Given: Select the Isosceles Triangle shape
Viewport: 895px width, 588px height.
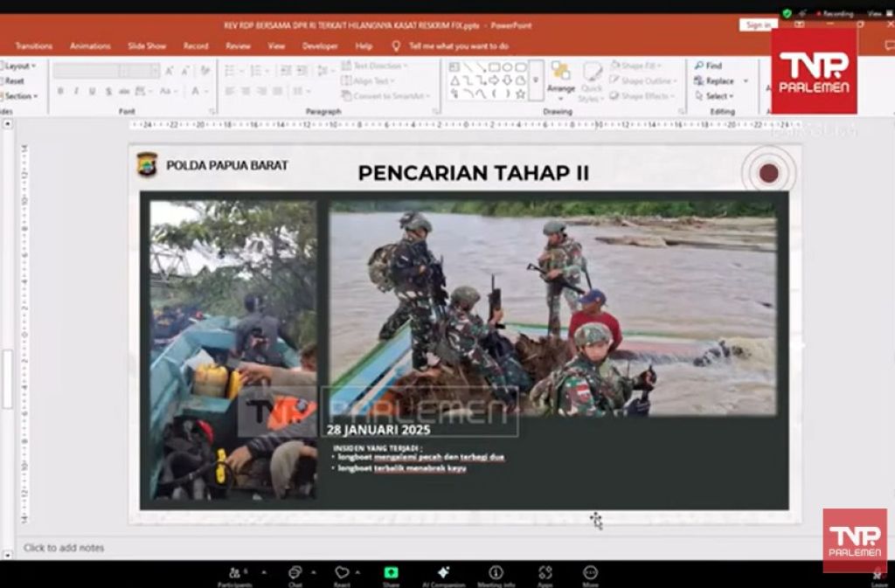Looking at the screenshot, I should 454,81.
